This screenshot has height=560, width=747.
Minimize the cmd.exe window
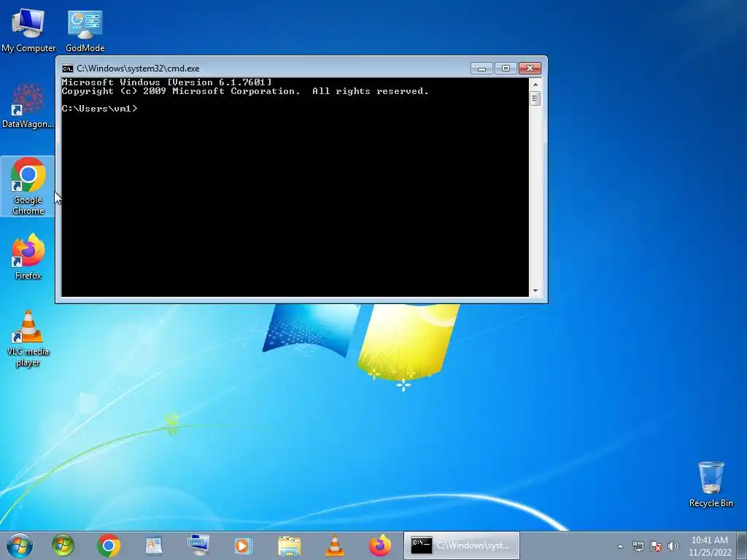click(x=481, y=69)
